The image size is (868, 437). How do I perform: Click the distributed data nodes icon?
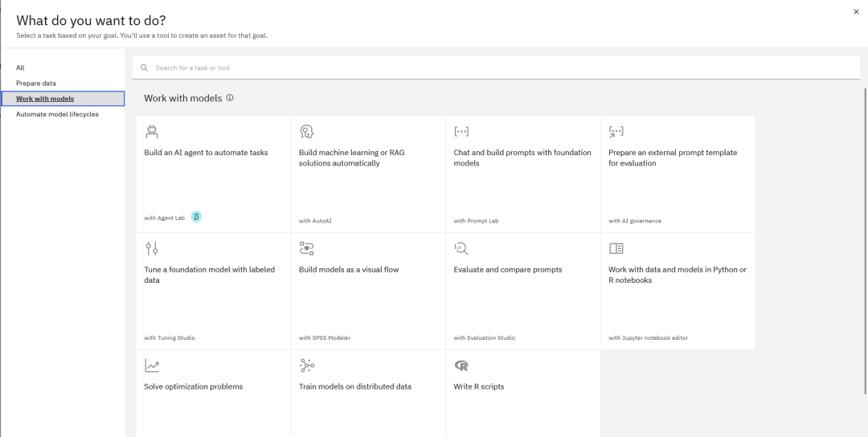pyautogui.click(x=306, y=366)
